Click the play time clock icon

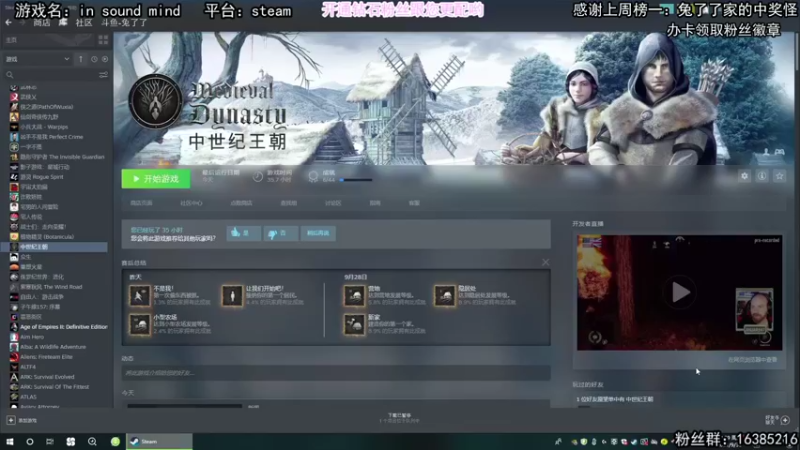point(258,177)
